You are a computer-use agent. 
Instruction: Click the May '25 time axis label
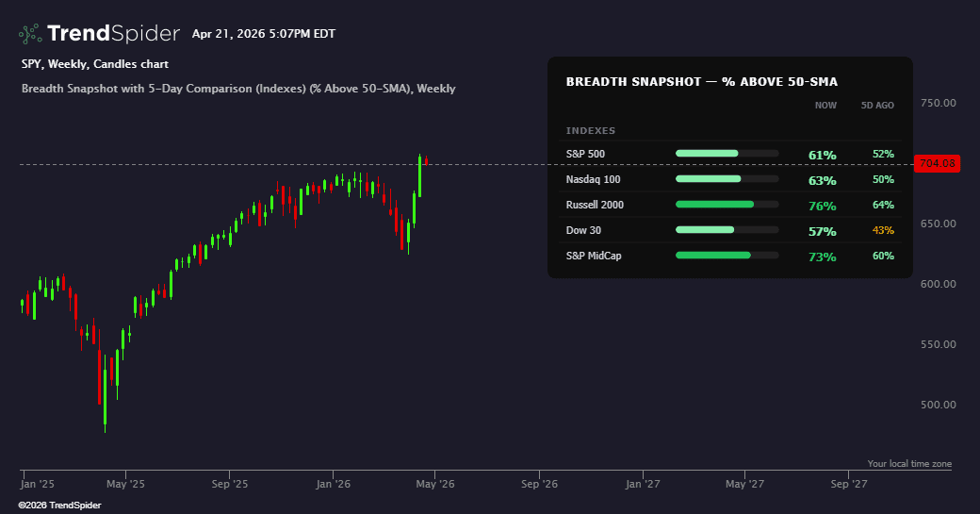(125, 484)
